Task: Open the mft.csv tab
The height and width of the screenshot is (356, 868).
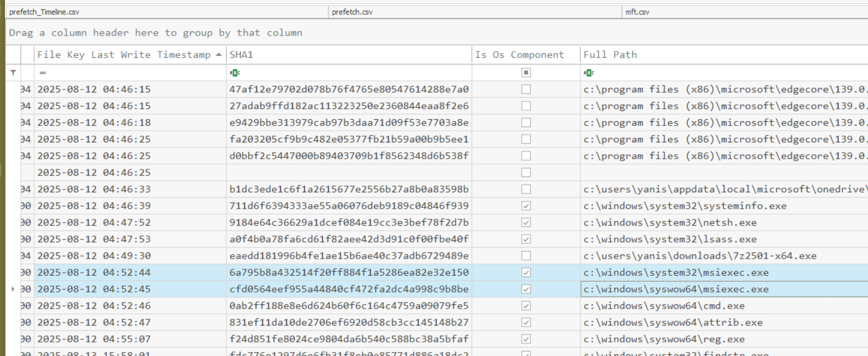Action: click(x=745, y=12)
